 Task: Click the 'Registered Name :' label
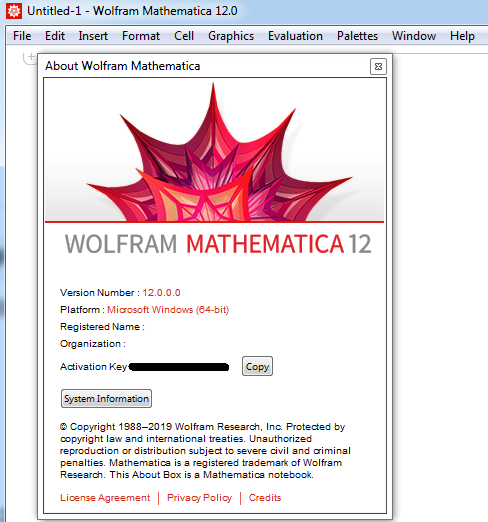[x=102, y=327]
